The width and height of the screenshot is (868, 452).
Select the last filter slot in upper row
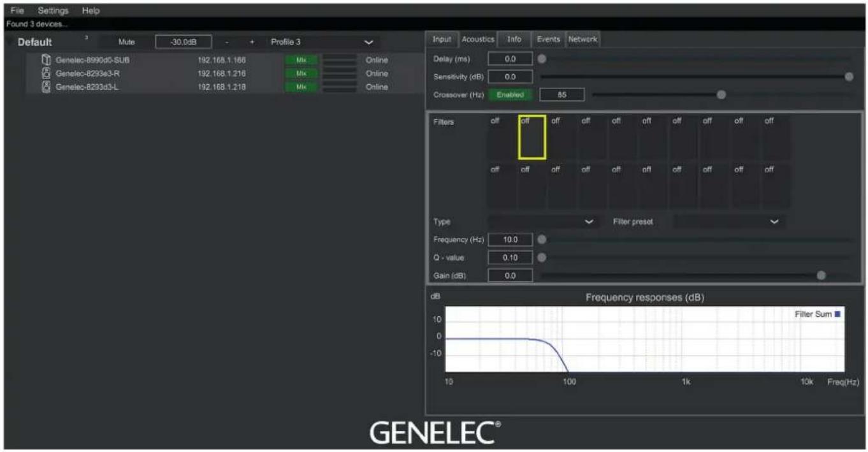(777, 137)
